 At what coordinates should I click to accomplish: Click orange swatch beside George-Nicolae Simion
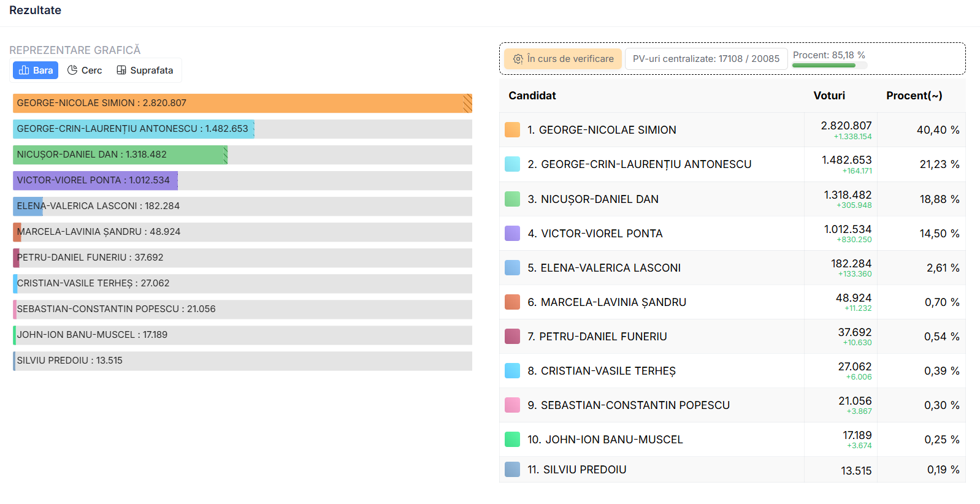pyautogui.click(x=512, y=130)
